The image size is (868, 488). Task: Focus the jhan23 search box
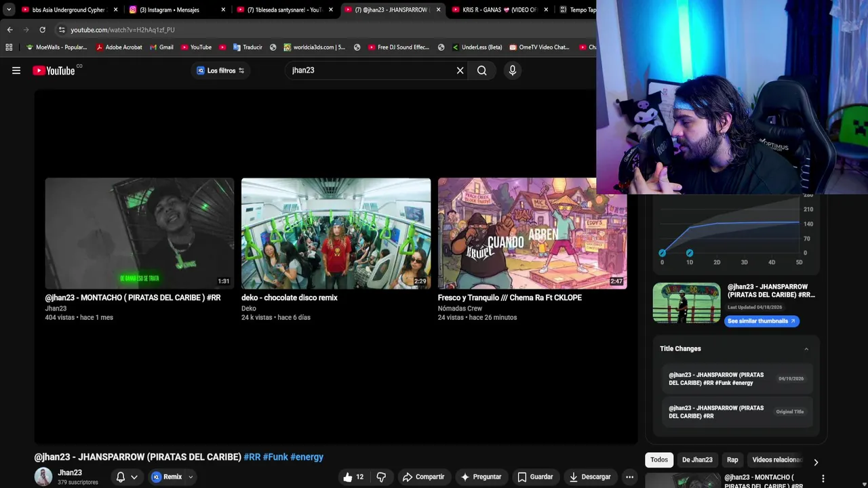[x=370, y=70]
